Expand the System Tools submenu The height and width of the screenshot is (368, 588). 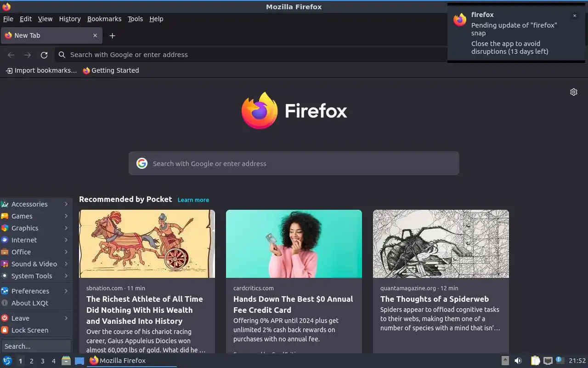point(36,276)
